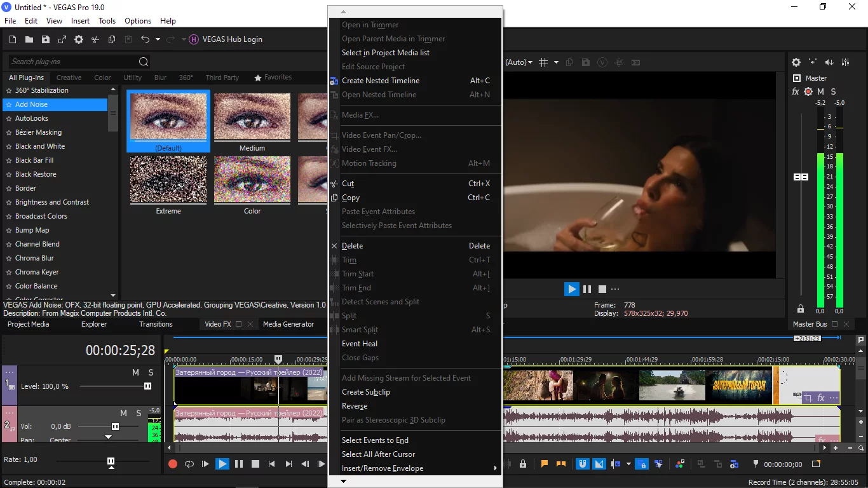Click the star next to Add Noise plug-in
This screenshot has width=868, height=488.
coord(9,104)
